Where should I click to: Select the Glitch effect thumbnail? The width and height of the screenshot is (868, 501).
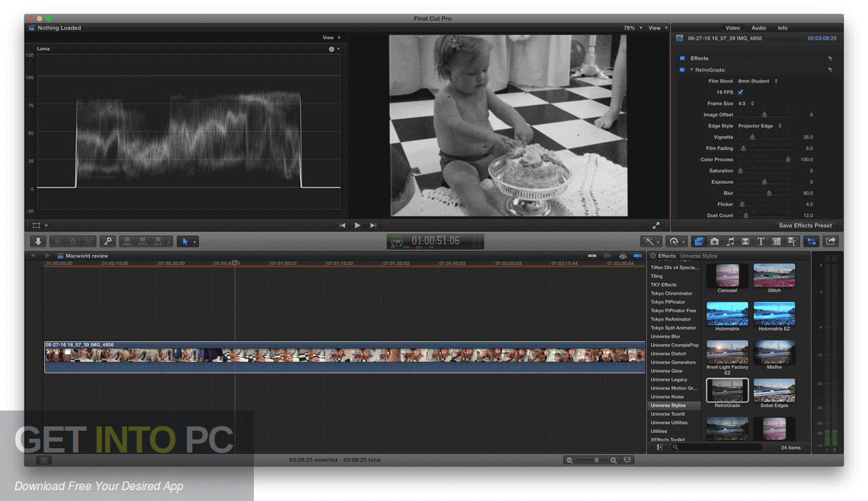(x=774, y=276)
